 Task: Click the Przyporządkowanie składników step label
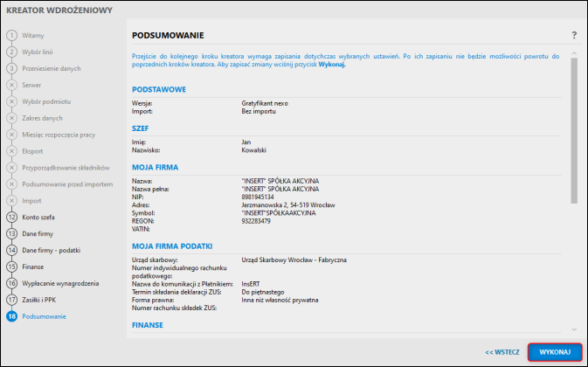click(66, 167)
